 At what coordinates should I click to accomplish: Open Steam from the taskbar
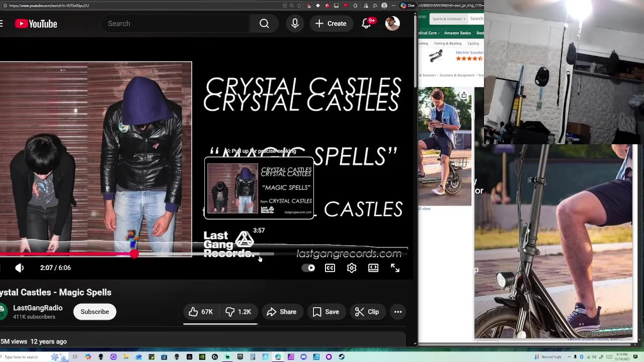coord(342,357)
